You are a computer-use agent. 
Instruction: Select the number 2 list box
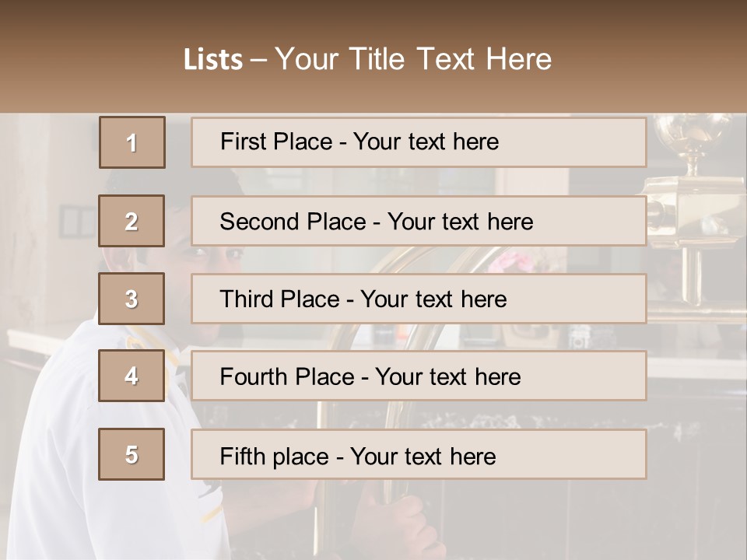(132, 221)
